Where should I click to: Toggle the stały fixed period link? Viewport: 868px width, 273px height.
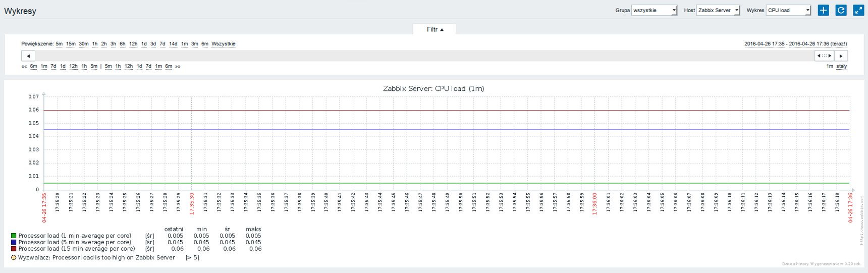pyautogui.click(x=842, y=66)
